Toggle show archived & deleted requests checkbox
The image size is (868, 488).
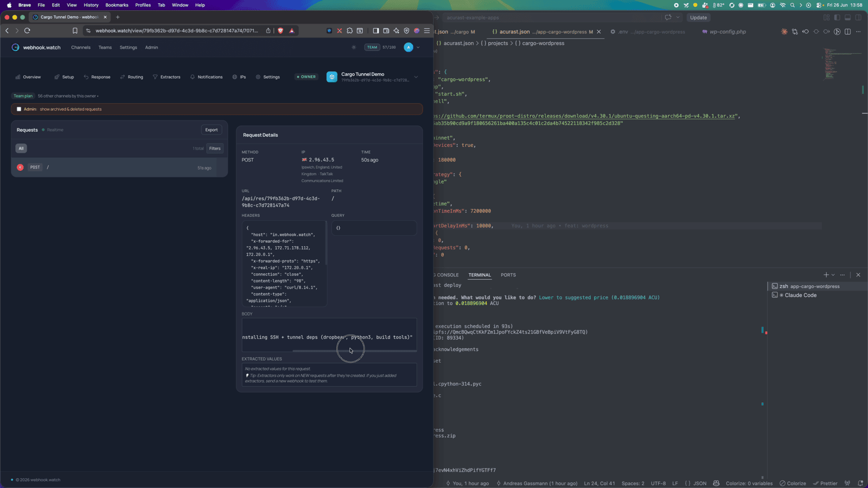(x=19, y=109)
